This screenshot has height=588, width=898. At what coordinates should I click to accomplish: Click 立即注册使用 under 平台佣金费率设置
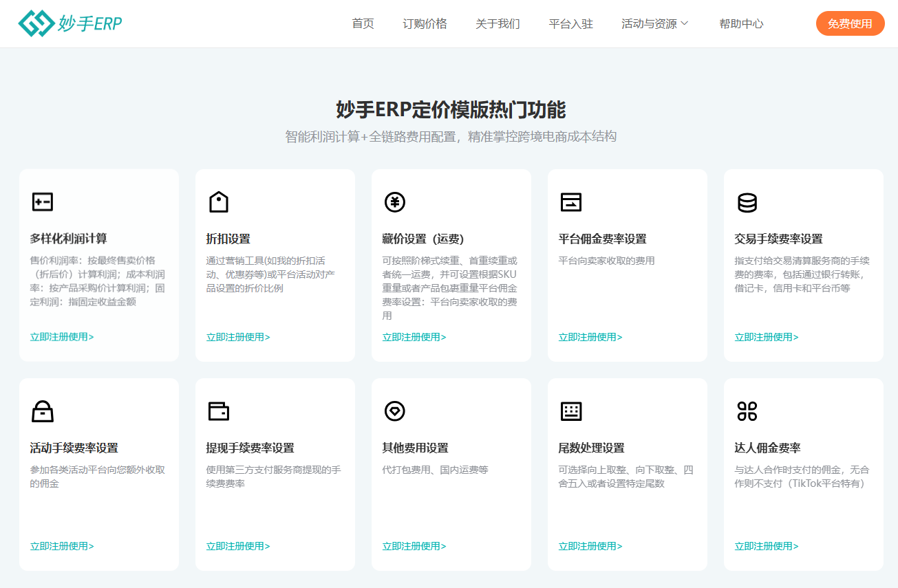[590, 337]
